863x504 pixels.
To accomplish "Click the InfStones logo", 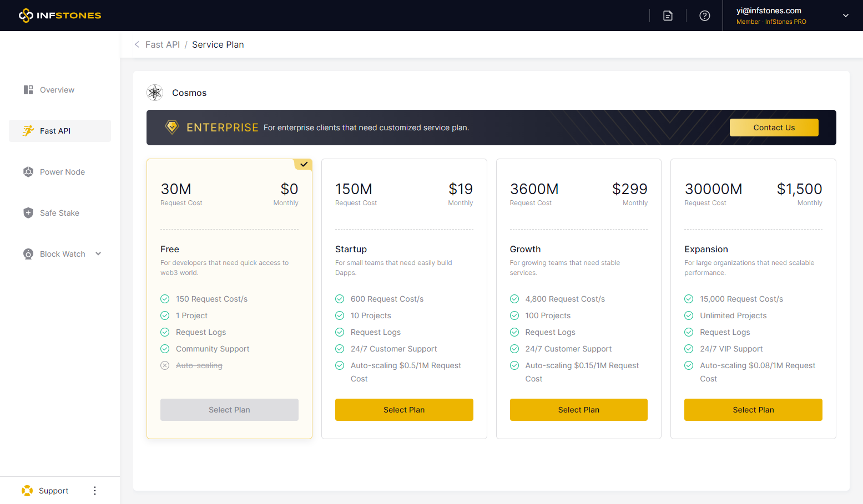I will [60, 16].
